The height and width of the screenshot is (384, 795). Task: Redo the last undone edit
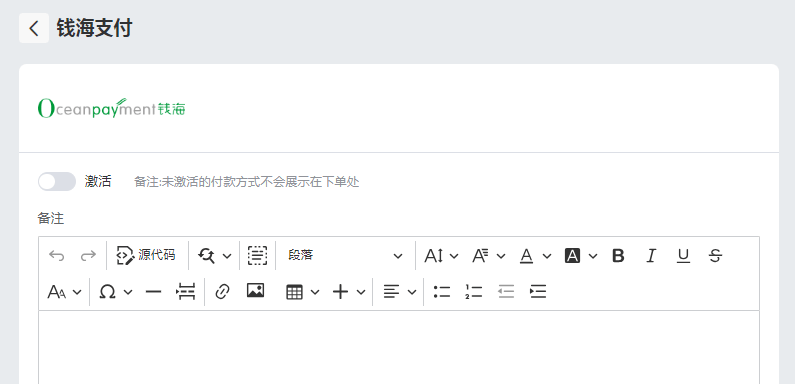pyautogui.click(x=88, y=255)
